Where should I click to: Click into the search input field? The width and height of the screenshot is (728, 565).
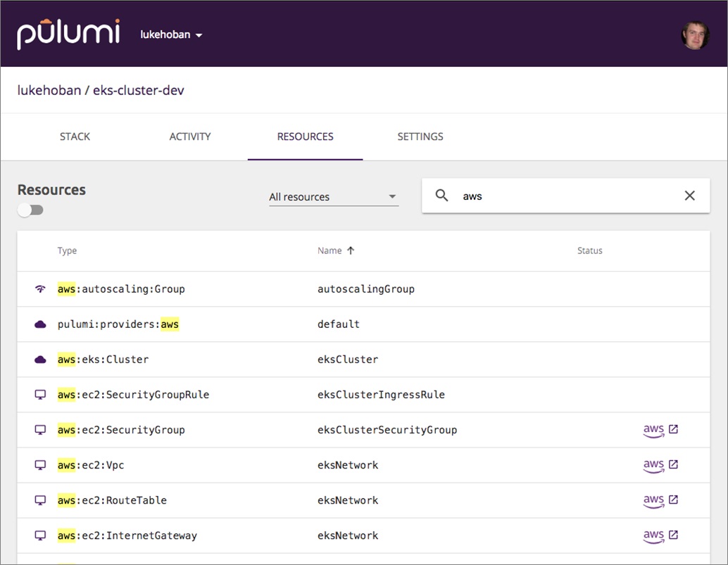(563, 196)
